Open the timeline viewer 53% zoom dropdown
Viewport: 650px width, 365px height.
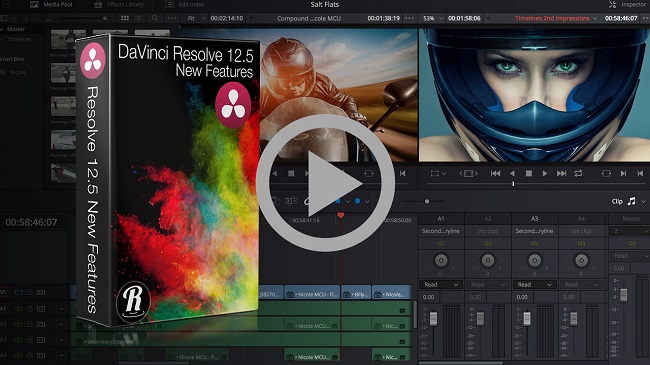(x=433, y=18)
